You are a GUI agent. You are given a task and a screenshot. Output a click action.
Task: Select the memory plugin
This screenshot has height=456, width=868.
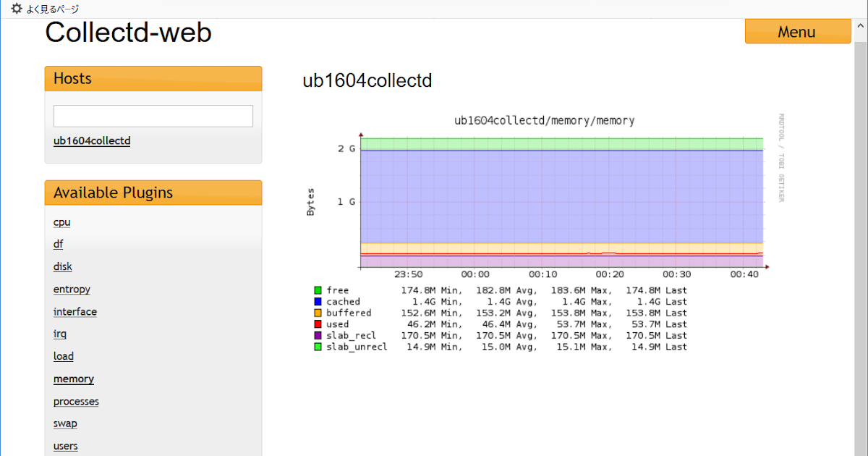pyautogui.click(x=73, y=379)
